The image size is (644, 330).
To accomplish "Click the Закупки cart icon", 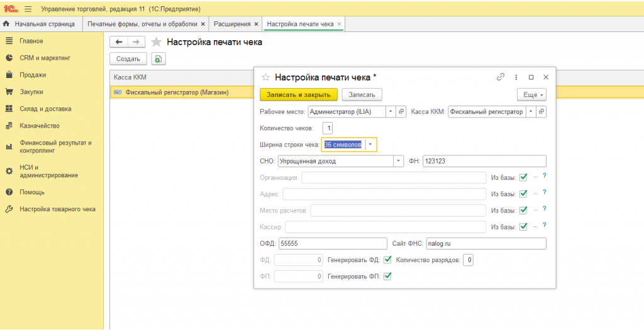I will (x=9, y=92).
